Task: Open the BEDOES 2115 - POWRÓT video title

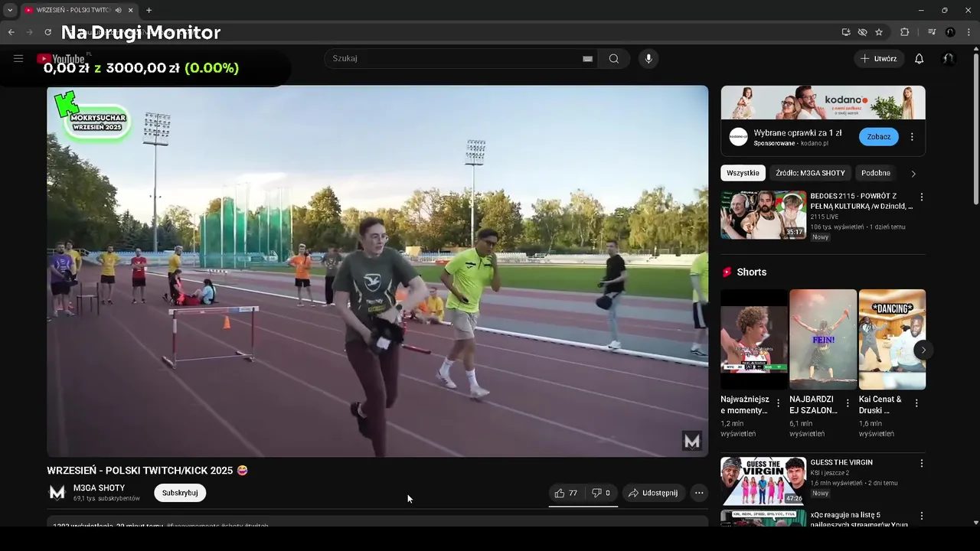Action: point(861,201)
